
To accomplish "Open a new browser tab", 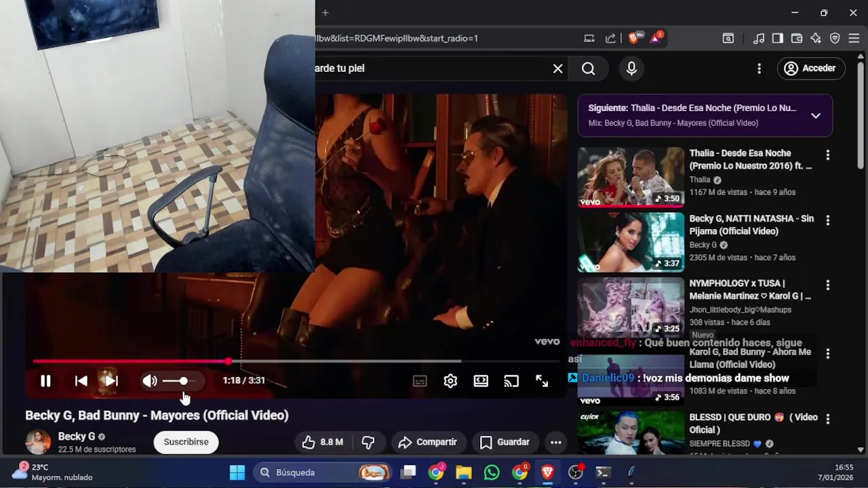I will [325, 12].
